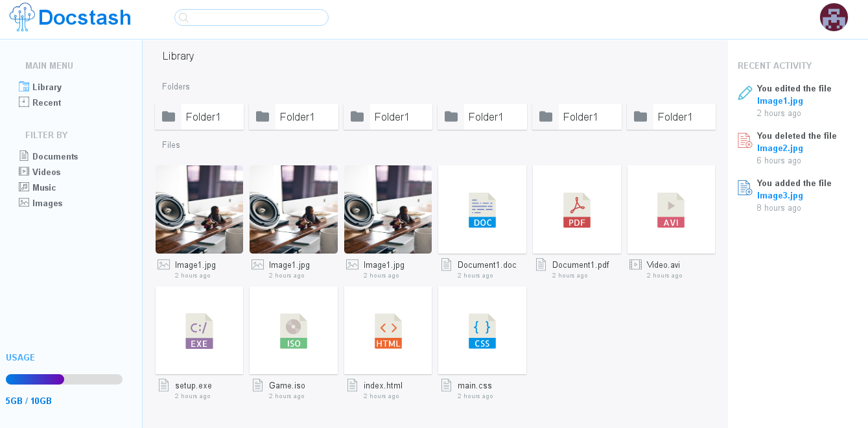Click the DOC file type icon

(x=482, y=210)
